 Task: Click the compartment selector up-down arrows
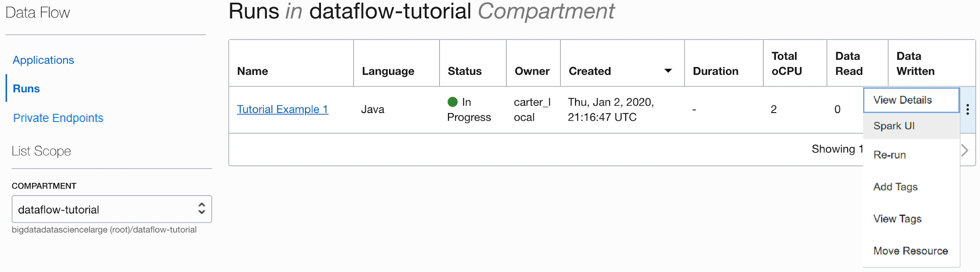pyautogui.click(x=202, y=209)
